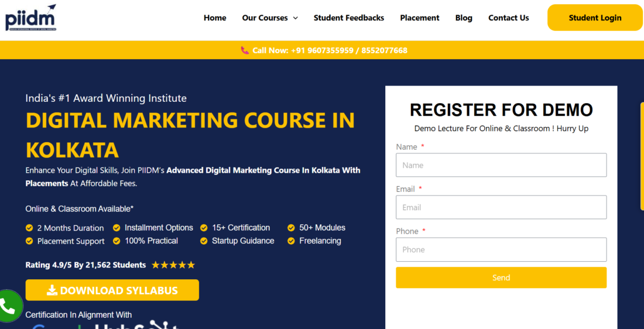Click the Placement Support text
The height and width of the screenshot is (329, 644).
(x=71, y=241)
